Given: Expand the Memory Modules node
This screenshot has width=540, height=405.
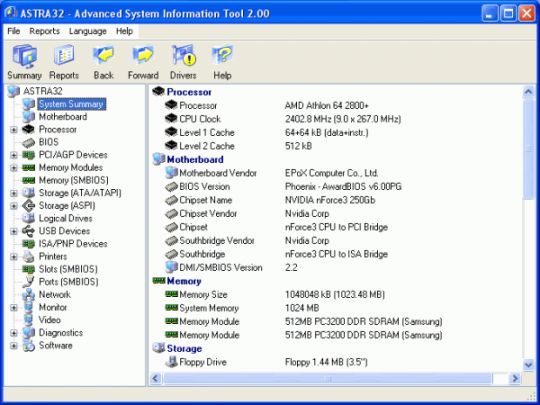Looking at the screenshot, I should [13, 168].
